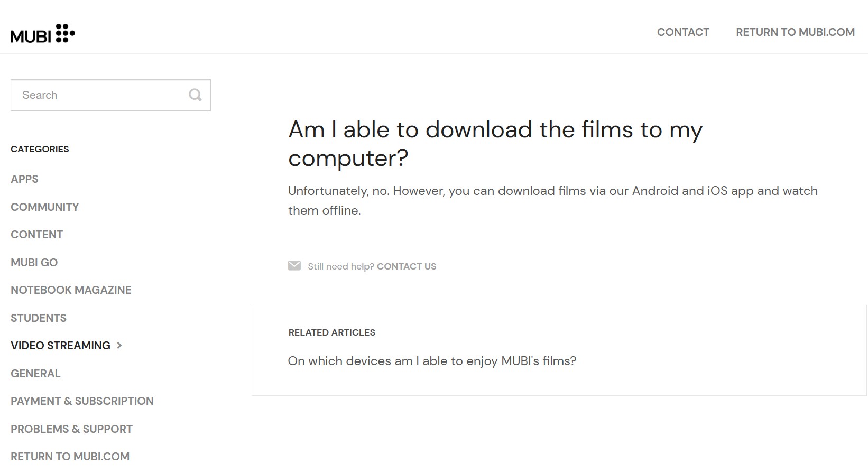This screenshot has height=473, width=868.
Task: Go to RETURN TO MUBI.COM in header
Action: click(x=795, y=32)
